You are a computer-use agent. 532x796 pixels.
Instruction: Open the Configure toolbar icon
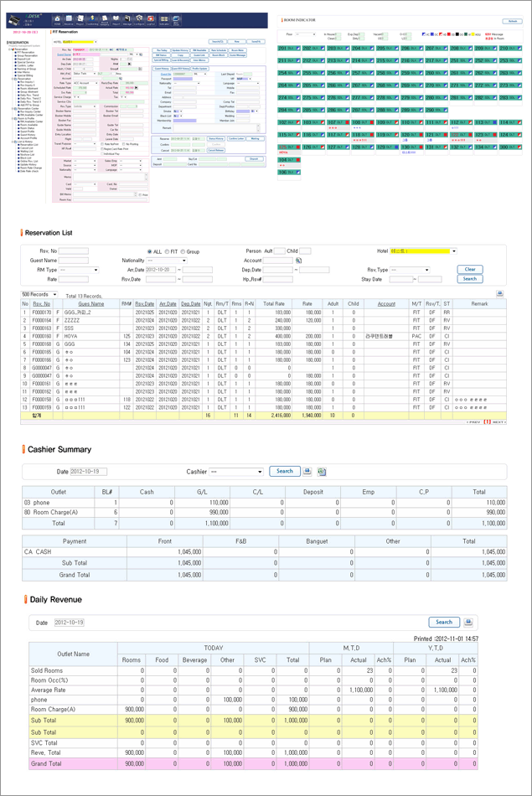pos(138,18)
